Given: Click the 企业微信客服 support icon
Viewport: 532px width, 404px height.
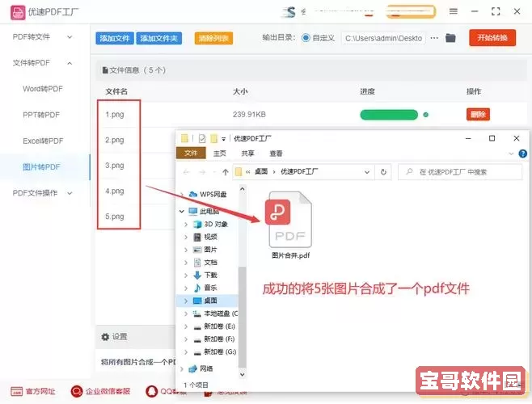Looking at the screenshot, I should pos(78,391).
